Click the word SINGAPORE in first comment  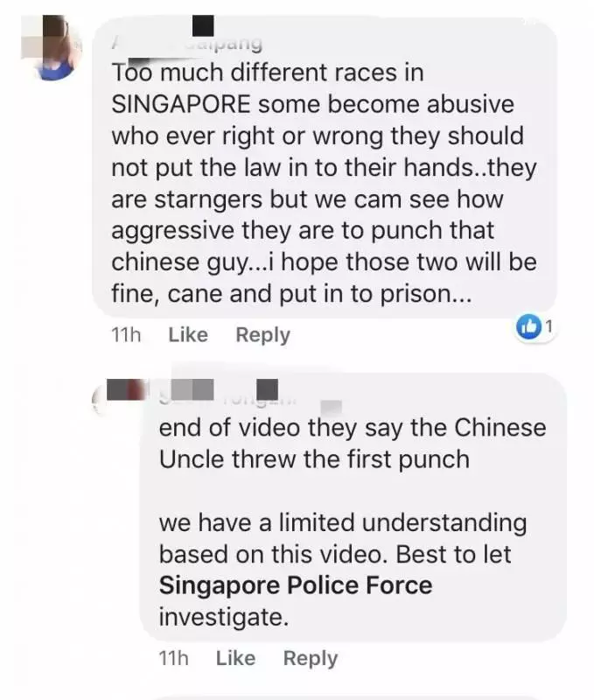coord(181,104)
